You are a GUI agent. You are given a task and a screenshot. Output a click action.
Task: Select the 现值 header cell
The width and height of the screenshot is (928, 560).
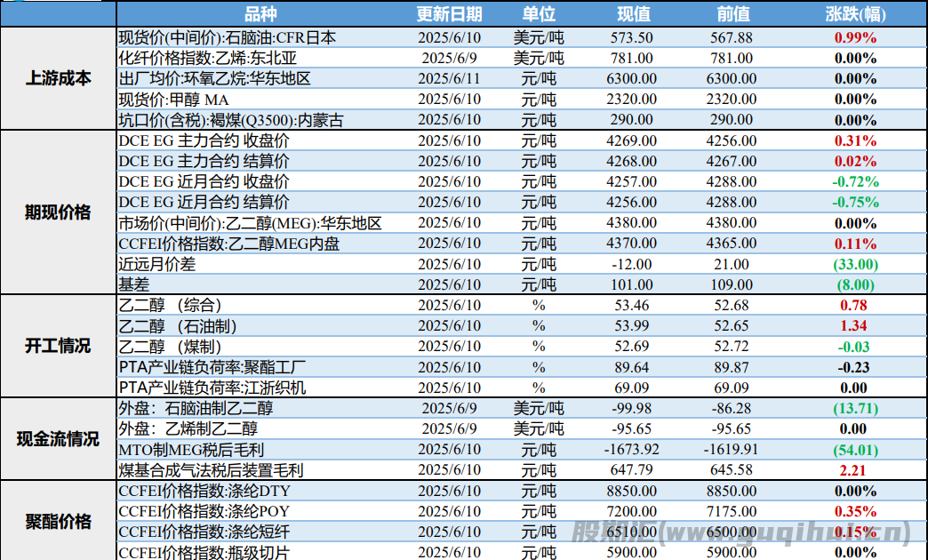[634, 14]
